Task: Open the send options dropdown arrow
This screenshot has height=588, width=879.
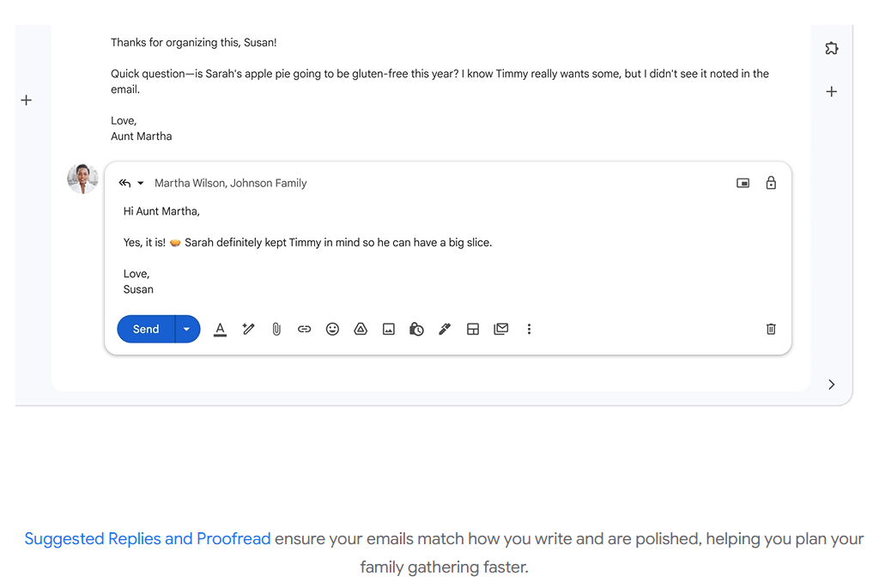Action: pos(187,329)
